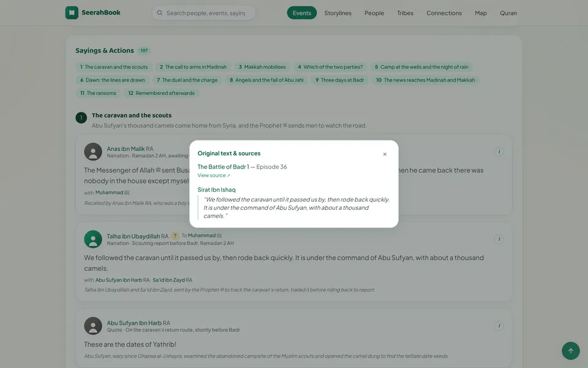Click Talha ibn Ubaydillah green avatar
This screenshot has height=368, width=588.
(x=93, y=239)
